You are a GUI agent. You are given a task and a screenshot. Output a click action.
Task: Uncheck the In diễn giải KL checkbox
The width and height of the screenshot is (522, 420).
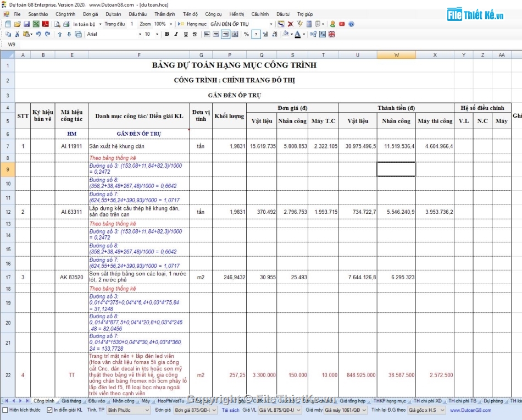pos(49,410)
